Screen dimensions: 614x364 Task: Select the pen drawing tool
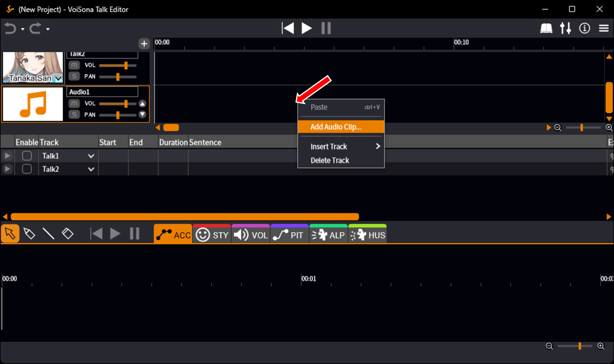tap(29, 234)
